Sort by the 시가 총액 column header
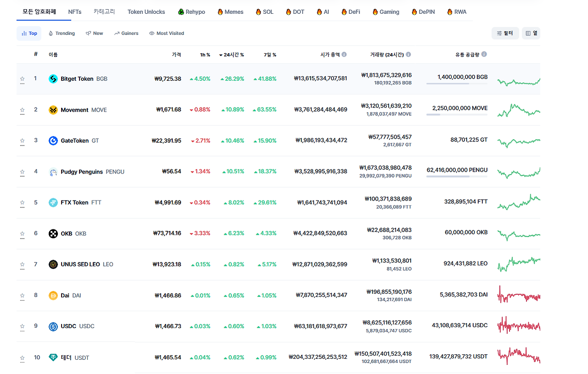 [330, 55]
